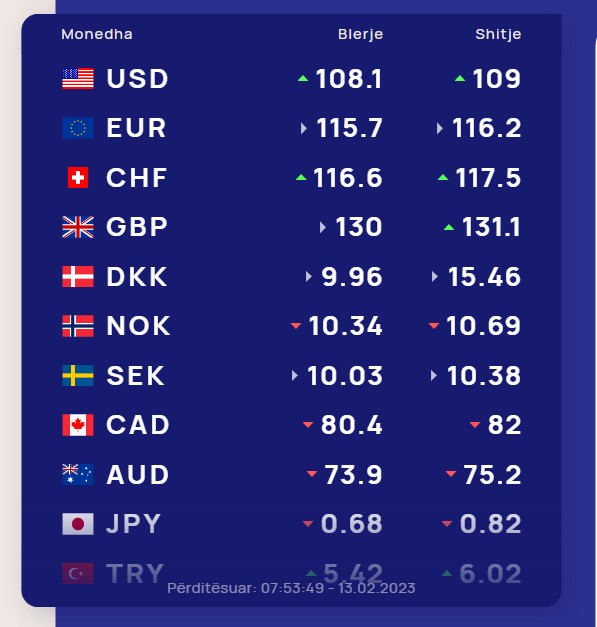
Task: Click the red down arrow beside NOK 10.34
Action: pyautogui.click(x=296, y=325)
